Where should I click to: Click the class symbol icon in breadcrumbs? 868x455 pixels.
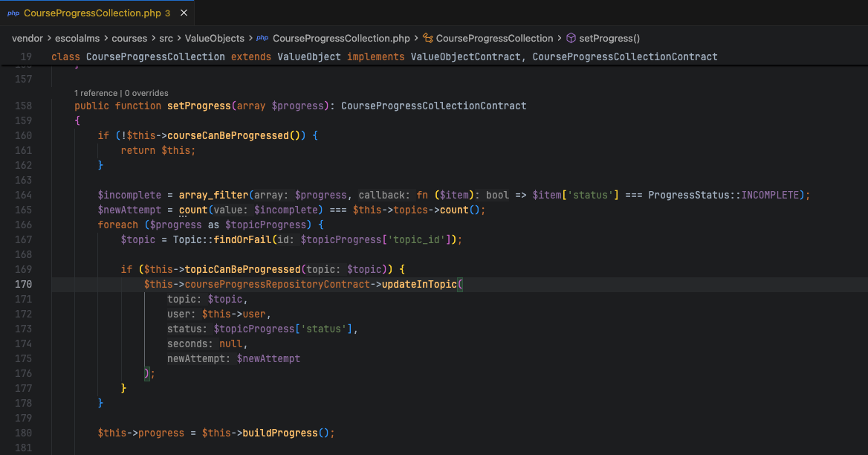(427, 38)
